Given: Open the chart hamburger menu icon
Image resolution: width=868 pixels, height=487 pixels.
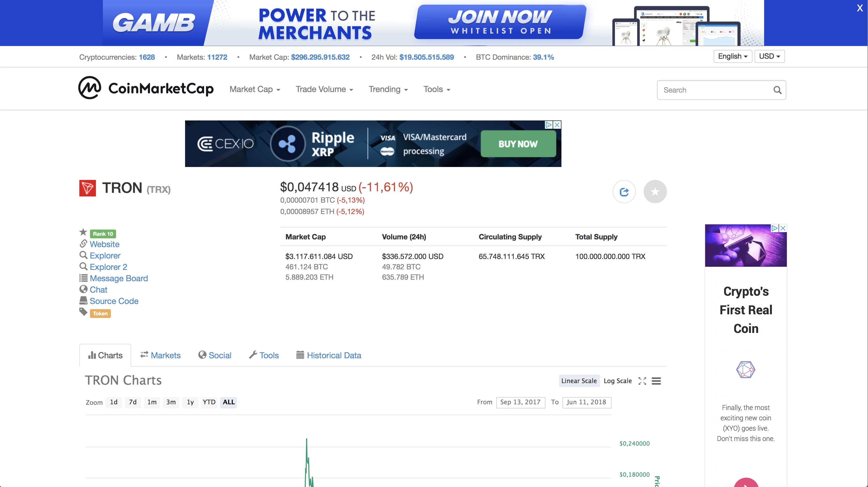Looking at the screenshot, I should (x=656, y=381).
